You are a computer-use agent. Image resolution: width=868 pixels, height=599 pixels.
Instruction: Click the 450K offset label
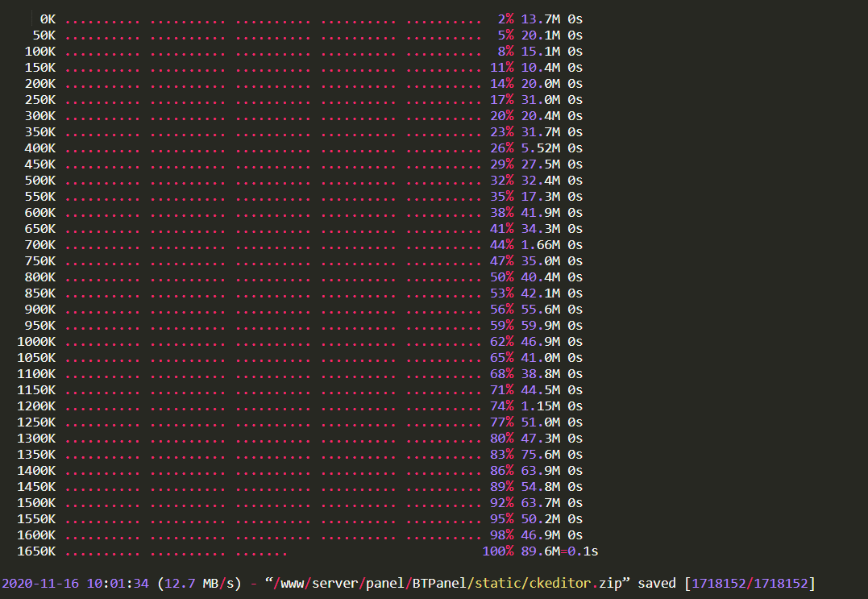(39, 164)
